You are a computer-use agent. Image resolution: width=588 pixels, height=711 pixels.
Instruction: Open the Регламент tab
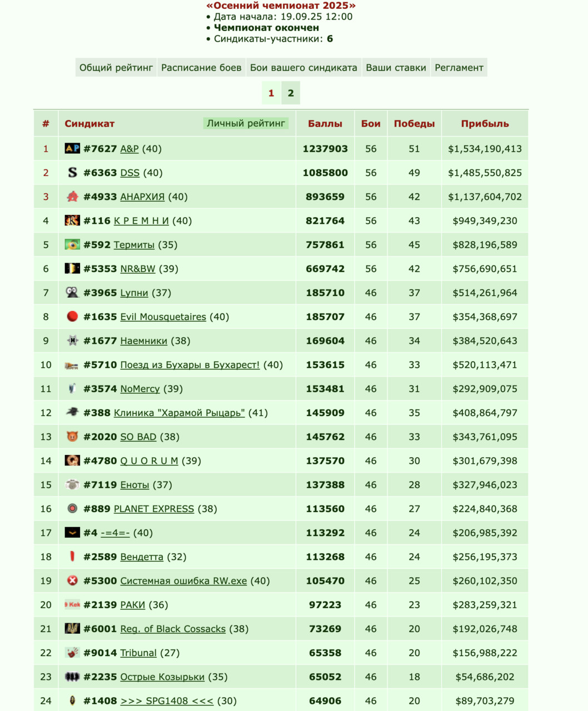(x=459, y=68)
